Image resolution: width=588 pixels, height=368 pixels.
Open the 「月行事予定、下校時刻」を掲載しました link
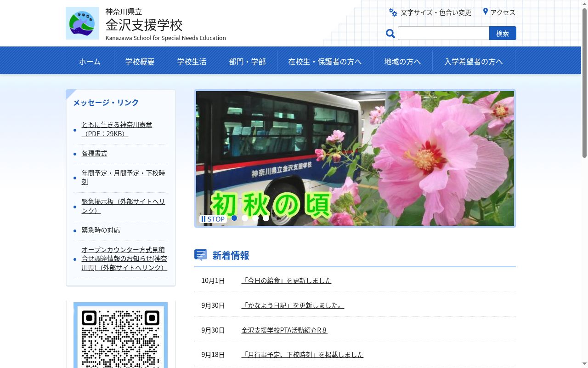[x=302, y=355]
